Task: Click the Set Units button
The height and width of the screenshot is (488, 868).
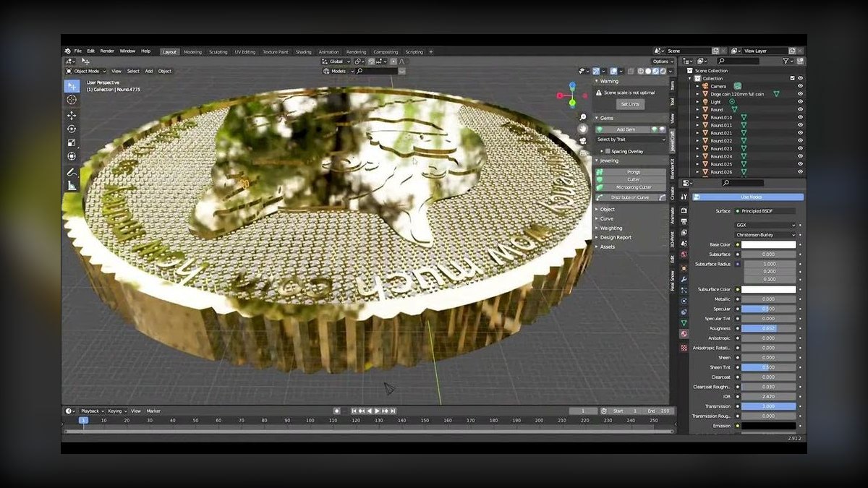Action: 631,104
